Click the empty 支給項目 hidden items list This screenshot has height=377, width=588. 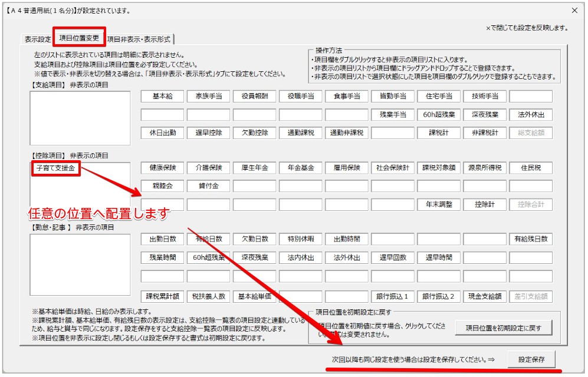coord(72,118)
